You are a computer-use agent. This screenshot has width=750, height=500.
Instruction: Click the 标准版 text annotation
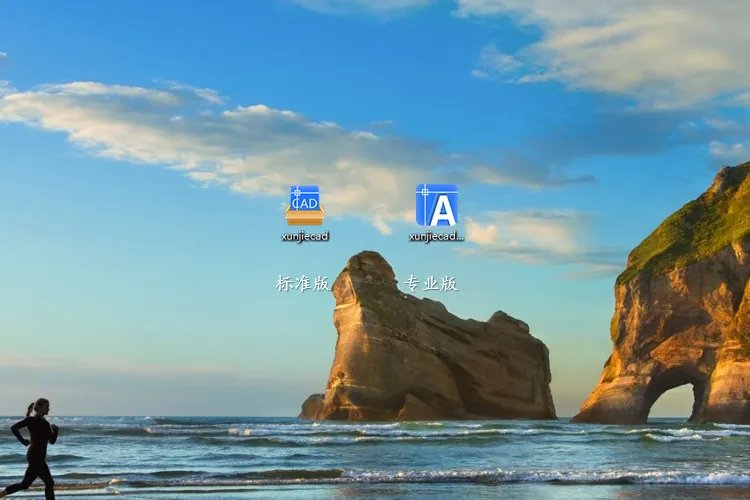tap(303, 283)
